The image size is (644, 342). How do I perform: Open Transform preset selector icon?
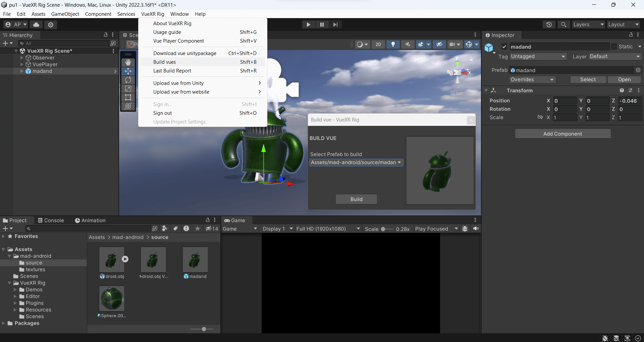point(630,90)
